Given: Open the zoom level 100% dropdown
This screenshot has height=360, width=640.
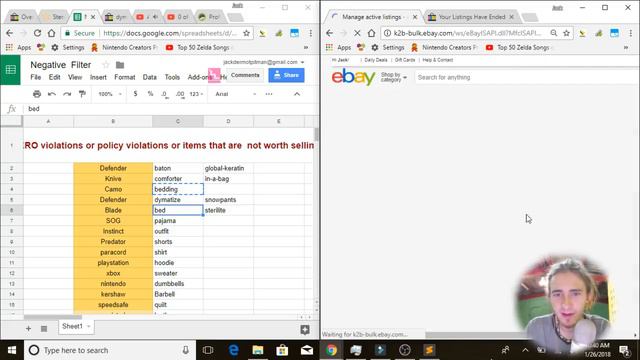Looking at the screenshot, I should [110, 94].
